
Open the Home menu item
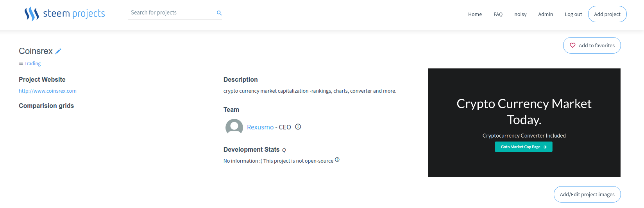[x=475, y=14]
